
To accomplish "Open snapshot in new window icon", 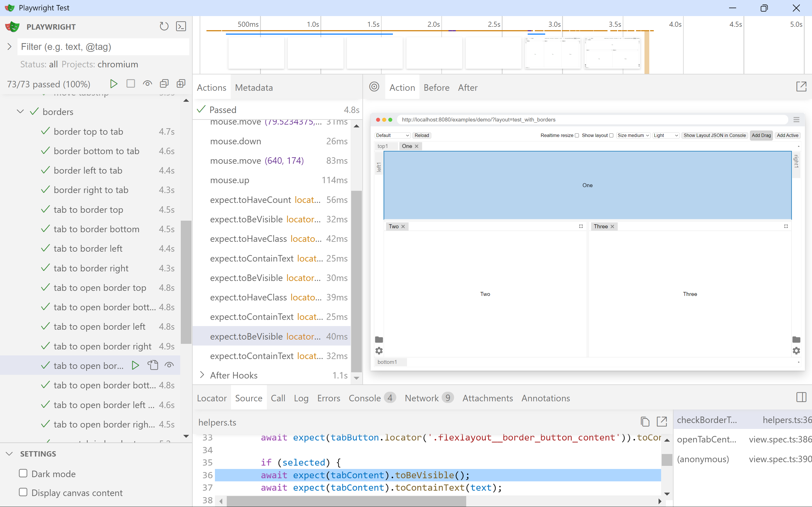I will click(x=801, y=87).
